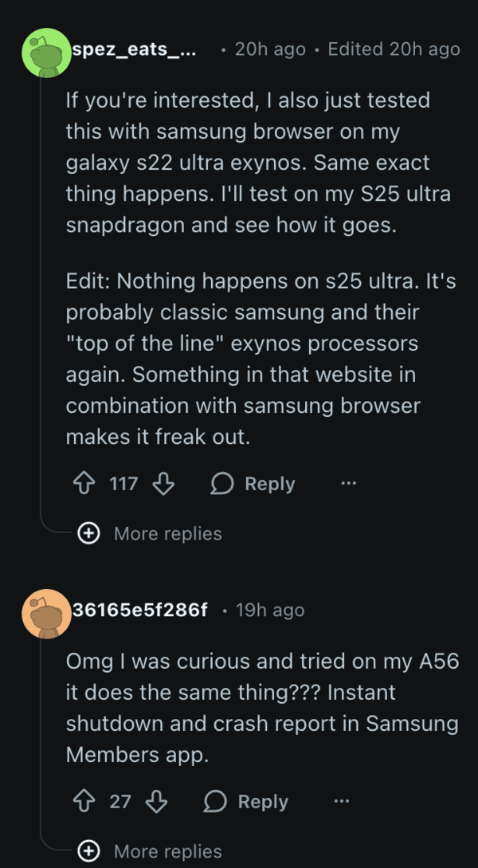
Task: Open the 36165e5f286f username profile link
Action: (x=139, y=611)
